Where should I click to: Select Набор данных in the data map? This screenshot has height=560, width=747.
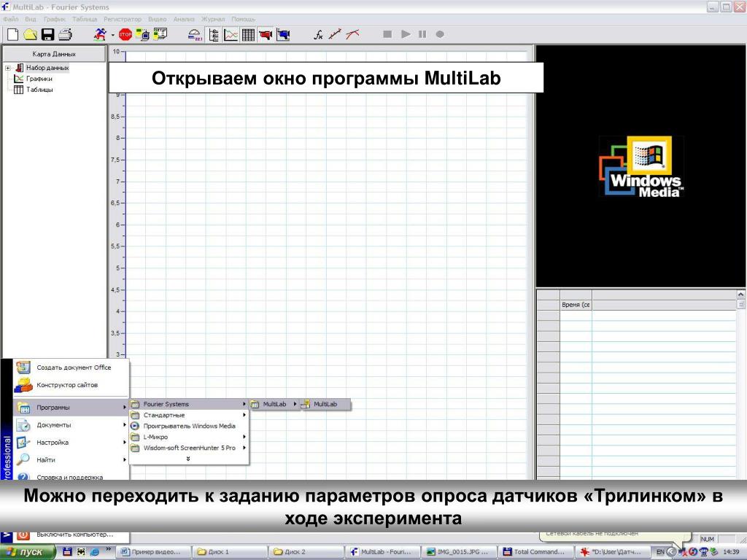click(x=47, y=68)
